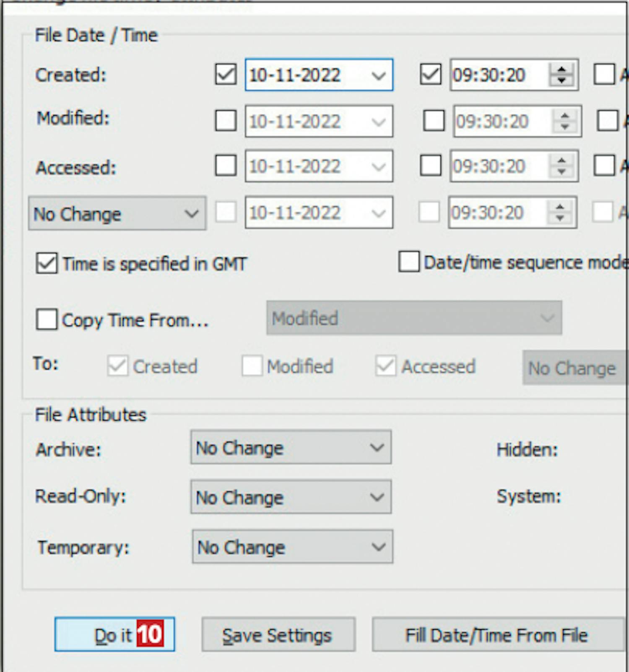Increase Created time with up spinner arrow
Screen dimensions: 629x672
pos(561,69)
